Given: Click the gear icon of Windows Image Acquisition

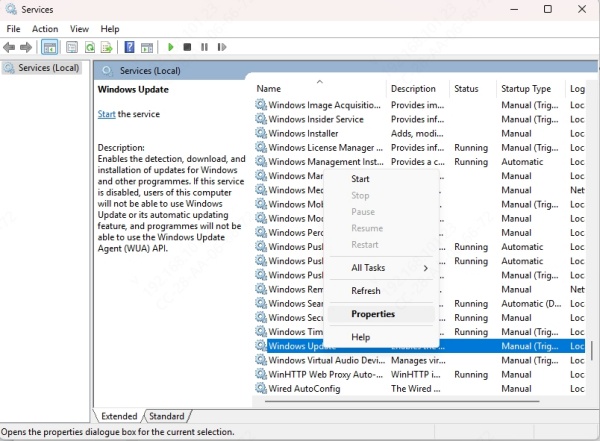Looking at the screenshot, I should click(x=261, y=105).
